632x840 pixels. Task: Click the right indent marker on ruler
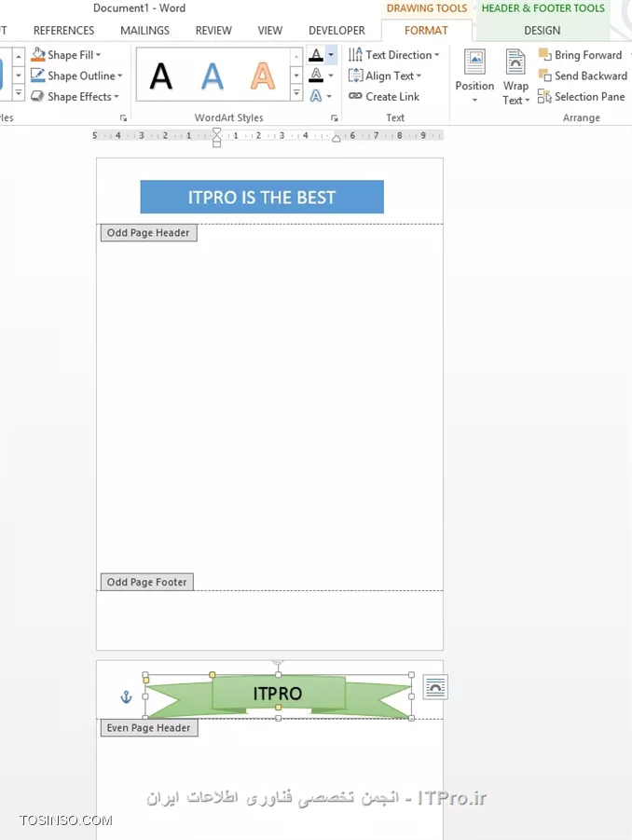pos(336,138)
